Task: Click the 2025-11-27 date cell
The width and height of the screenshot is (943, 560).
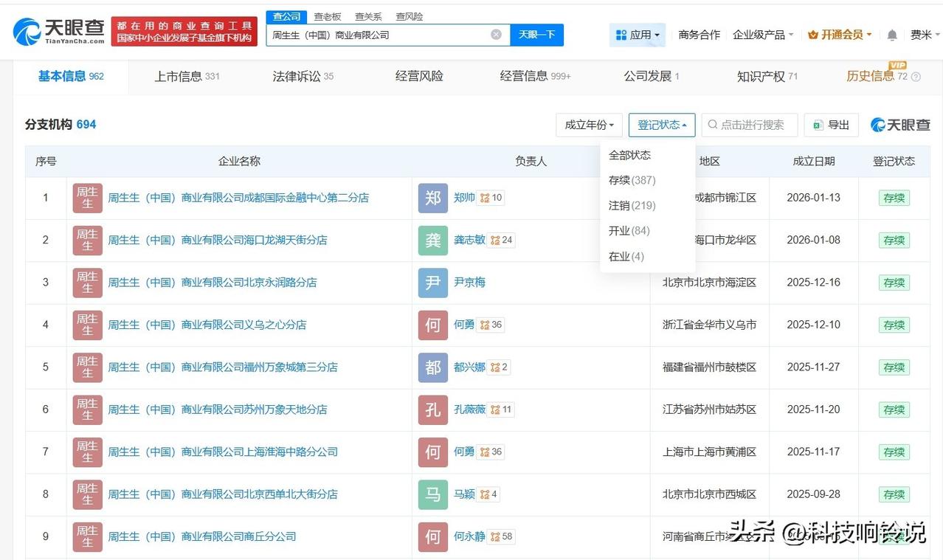Action: point(814,367)
